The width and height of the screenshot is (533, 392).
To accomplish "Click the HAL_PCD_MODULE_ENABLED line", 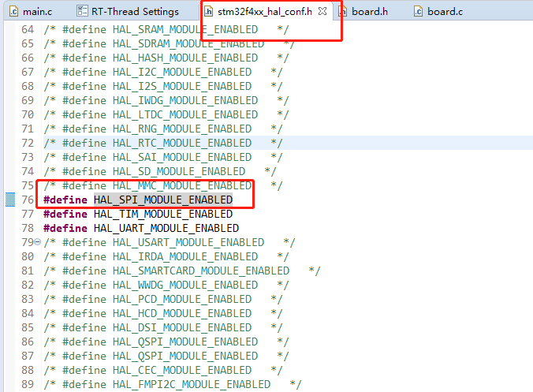I will point(163,299).
